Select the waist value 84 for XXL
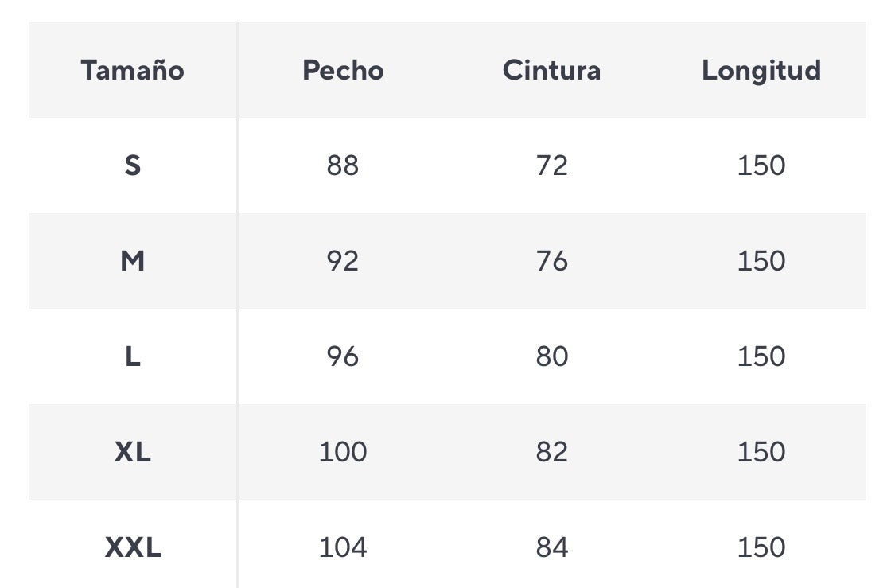The image size is (895, 588). pyautogui.click(x=551, y=547)
